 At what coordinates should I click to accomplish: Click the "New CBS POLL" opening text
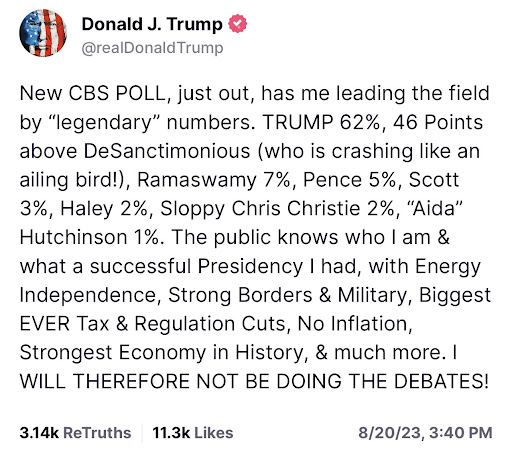pos(93,93)
